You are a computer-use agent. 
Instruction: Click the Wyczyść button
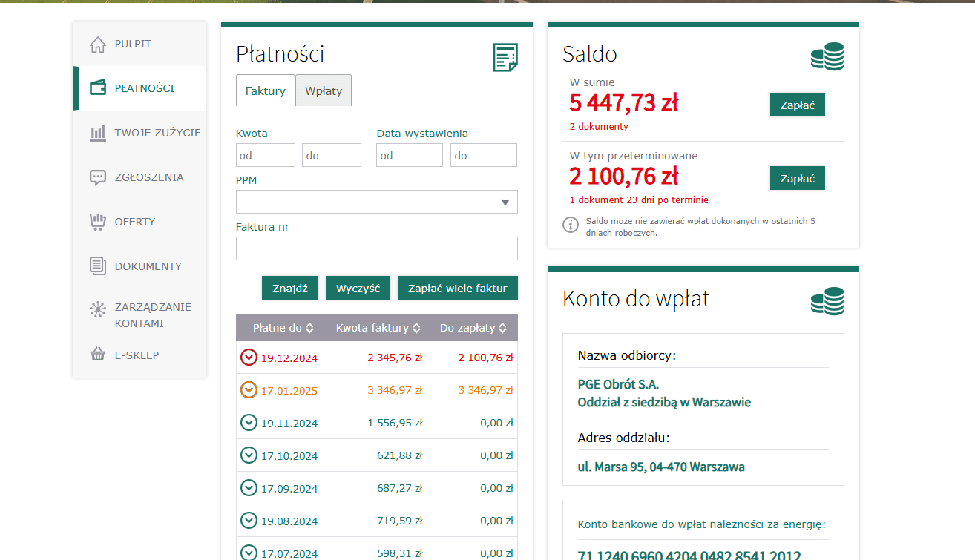click(x=358, y=288)
